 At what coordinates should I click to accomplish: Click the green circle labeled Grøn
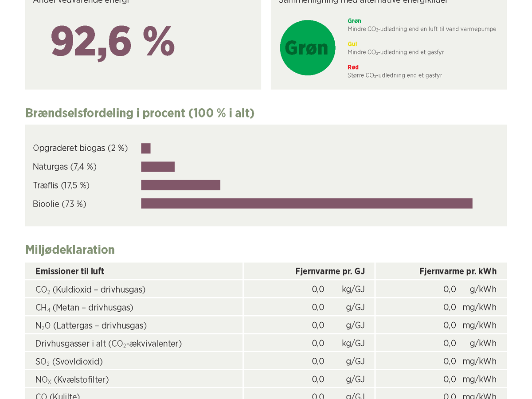click(x=307, y=48)
